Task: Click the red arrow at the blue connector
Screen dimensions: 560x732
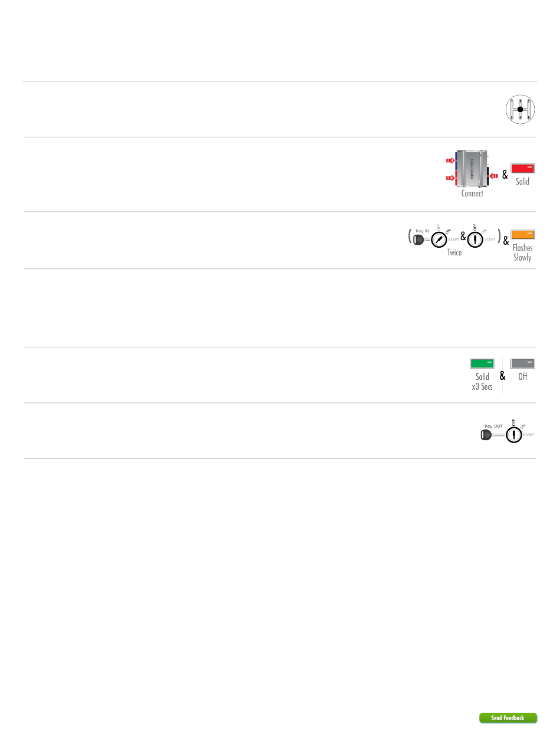Action: point(450,160)
